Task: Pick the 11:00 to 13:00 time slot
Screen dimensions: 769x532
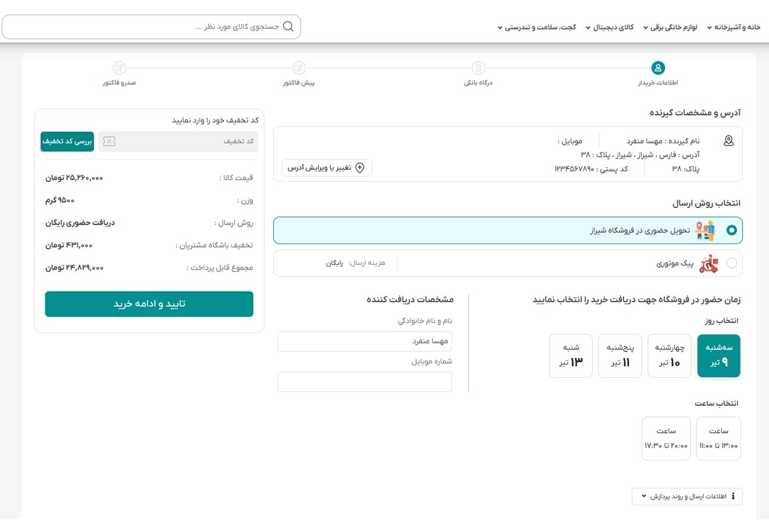Action: pyautogui.click(x=719, y=439)
